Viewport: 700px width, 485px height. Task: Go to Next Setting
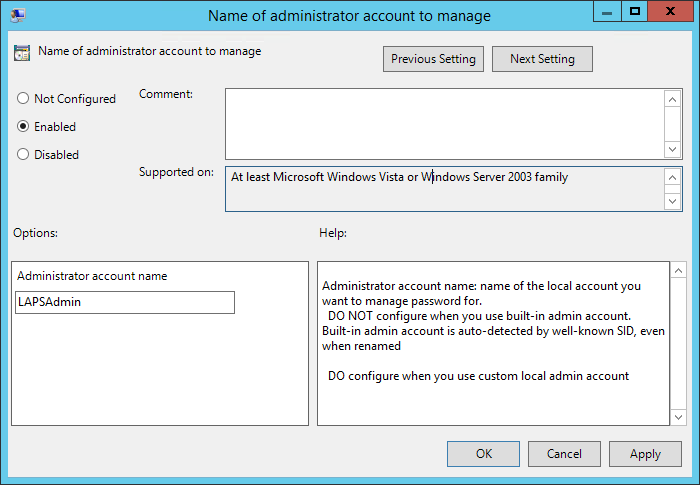[x=542, y=59]
